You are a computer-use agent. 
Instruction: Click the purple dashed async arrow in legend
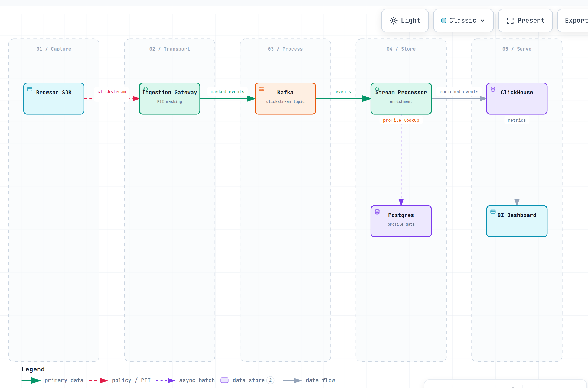pos(165,381)
